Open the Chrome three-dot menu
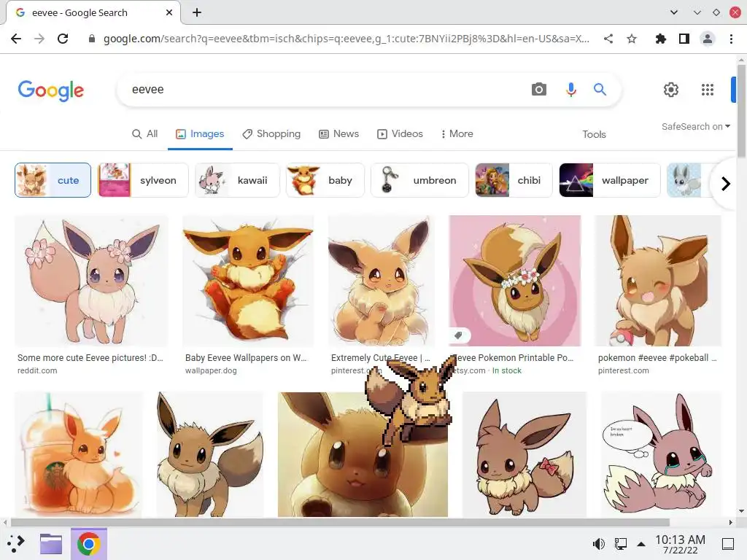This screenshot has width=747, height=560. [731, 39]
